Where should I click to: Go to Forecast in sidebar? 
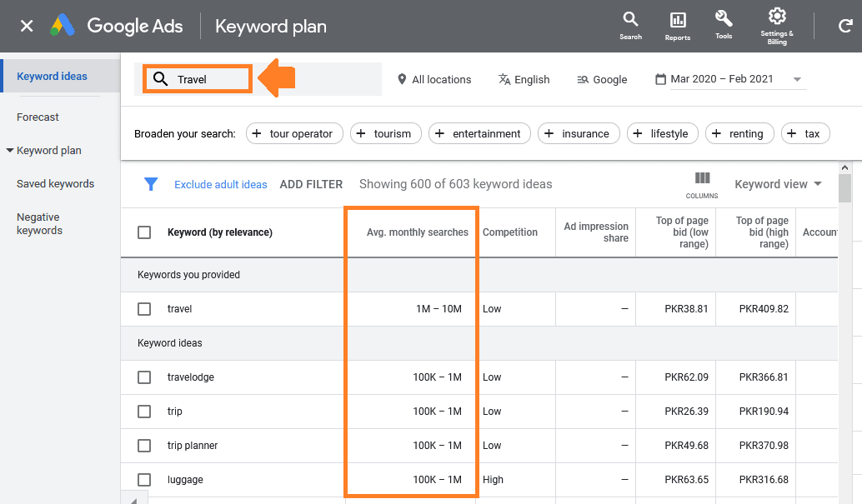(38, 117)
